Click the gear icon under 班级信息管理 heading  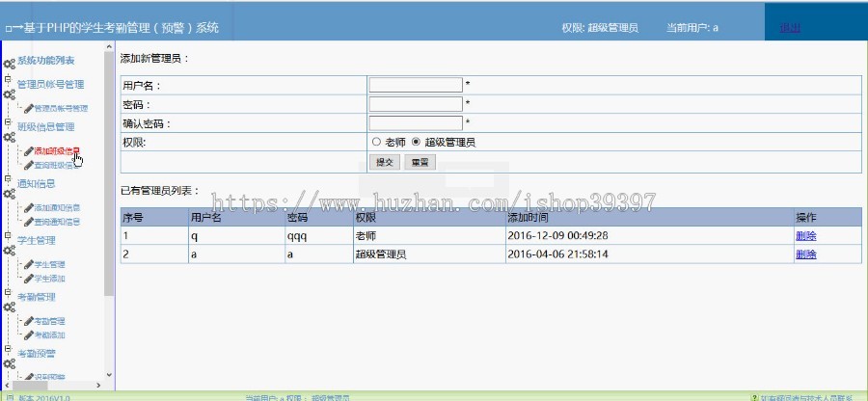pyautogui.click(x=10, y=137)
